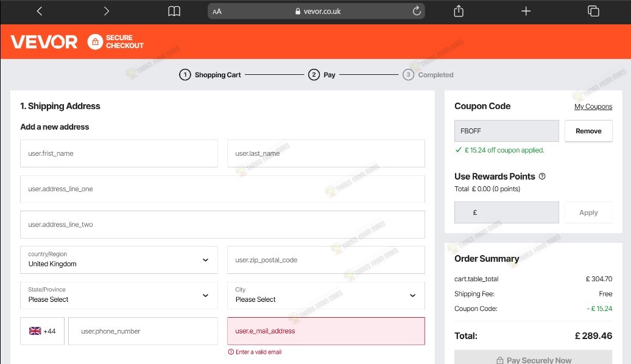Show all open tabs icon
Screen dimensions: 631x364
(x=593, y=11)
